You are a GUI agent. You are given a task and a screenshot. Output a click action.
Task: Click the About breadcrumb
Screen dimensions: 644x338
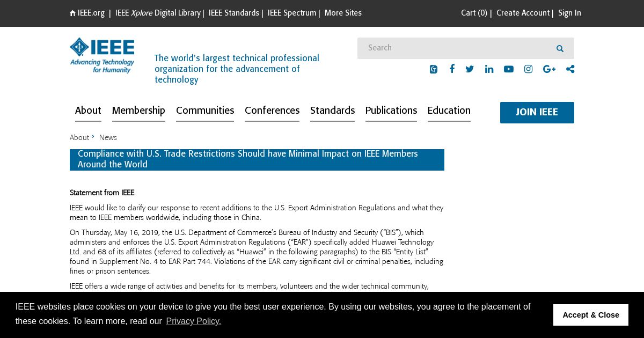(79, 138)
